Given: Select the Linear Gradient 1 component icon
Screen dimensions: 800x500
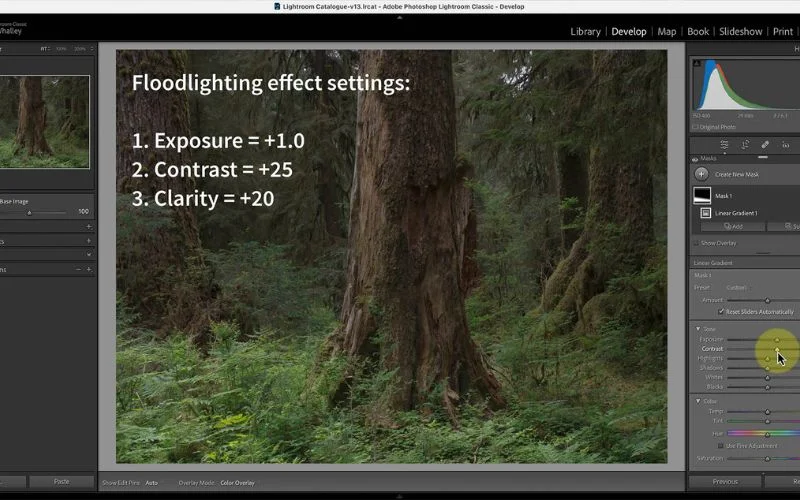Looking at the screenshot, I should [706, 213].
